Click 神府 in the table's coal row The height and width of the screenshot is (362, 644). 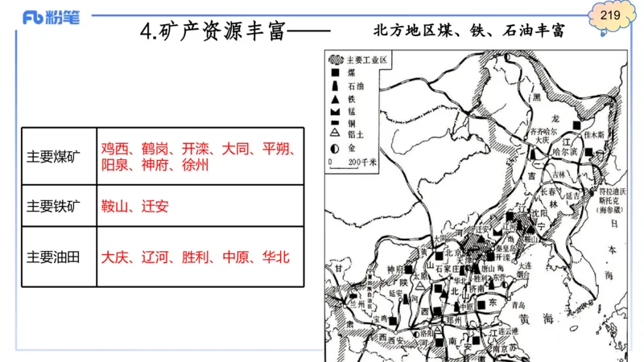[x=155, y=165]
